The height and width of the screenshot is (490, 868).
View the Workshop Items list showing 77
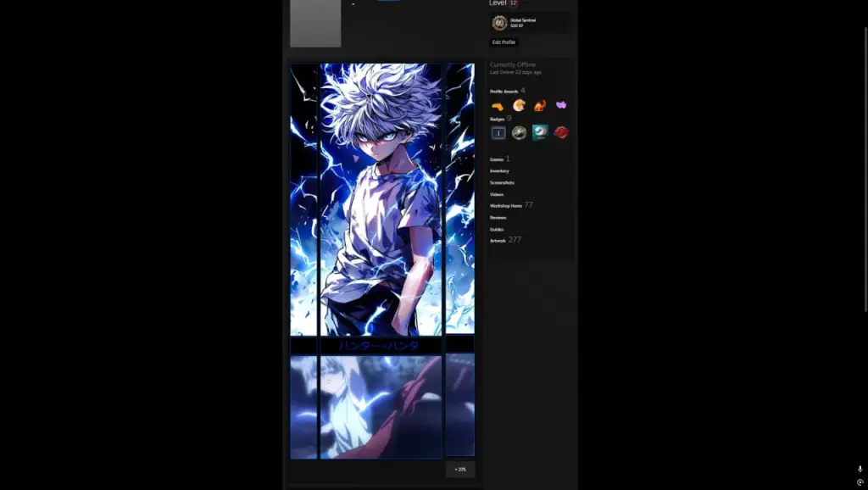(x=509, y=205)
